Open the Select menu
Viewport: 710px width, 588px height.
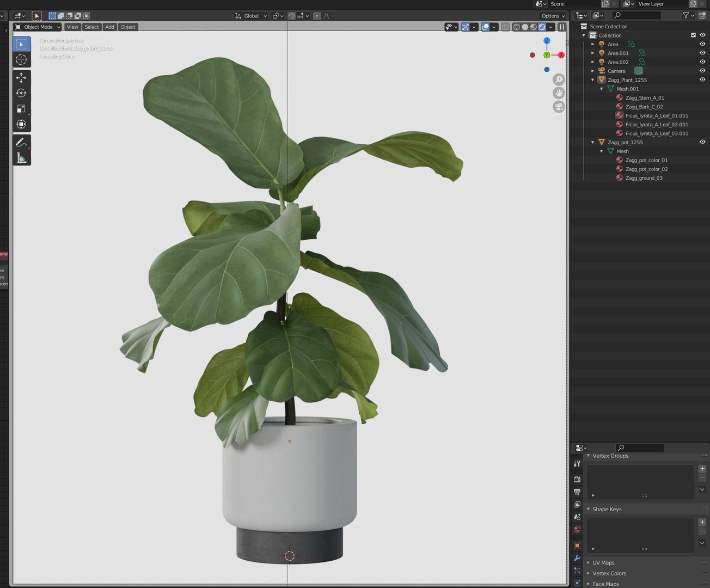92,27
